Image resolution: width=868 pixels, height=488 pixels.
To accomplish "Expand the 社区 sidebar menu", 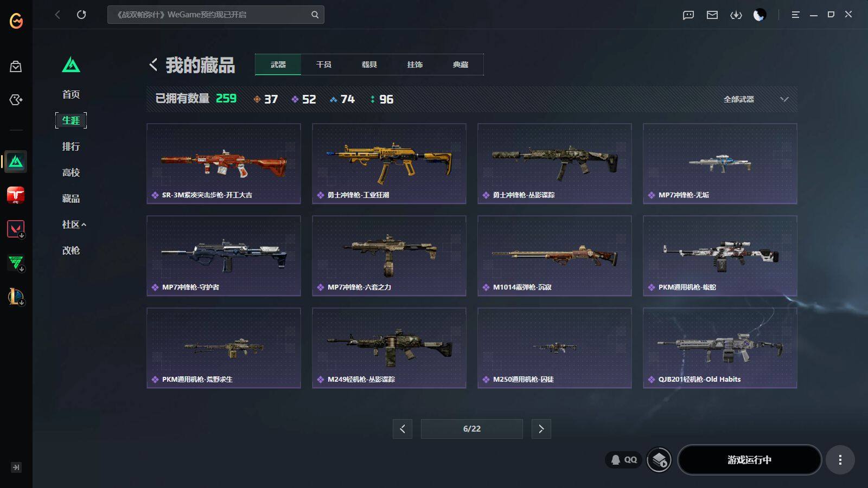I will coord(74,224).
